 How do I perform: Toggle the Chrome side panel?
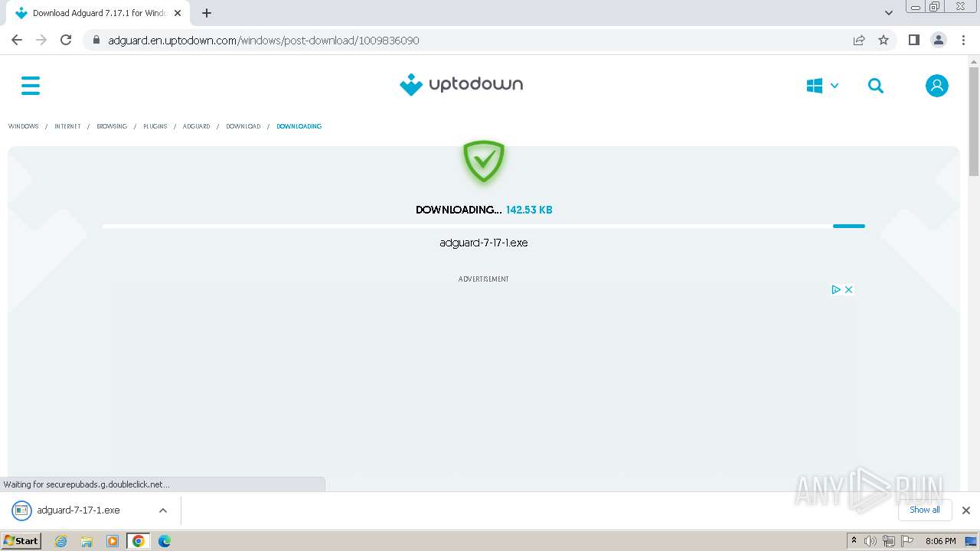click(913, 40)
